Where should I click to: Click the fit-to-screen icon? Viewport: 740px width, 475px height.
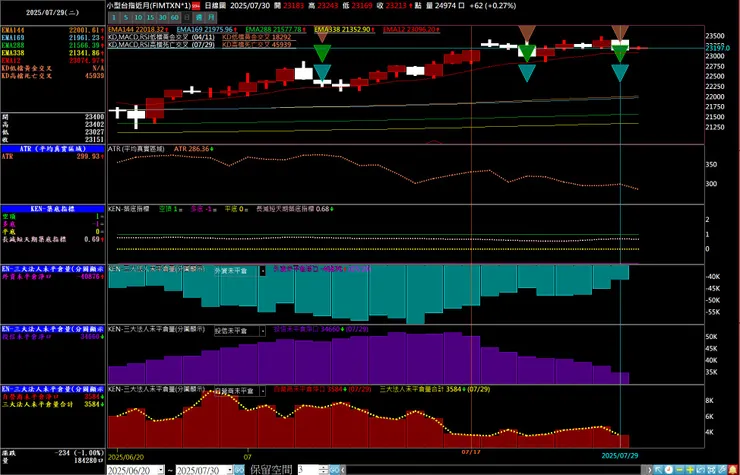(x=711, y=470)
